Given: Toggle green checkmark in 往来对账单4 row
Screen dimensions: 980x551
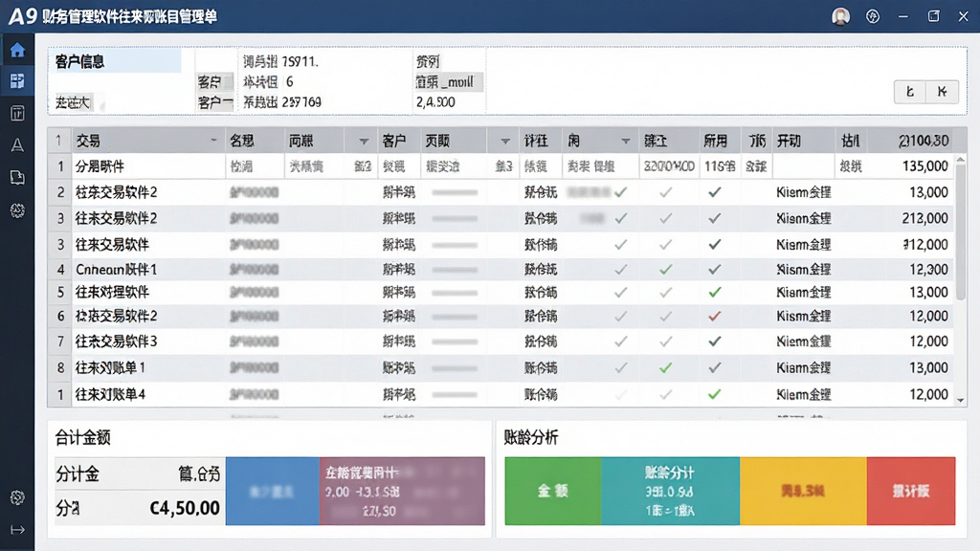Looking at the screenshot, I should point(715,394).
